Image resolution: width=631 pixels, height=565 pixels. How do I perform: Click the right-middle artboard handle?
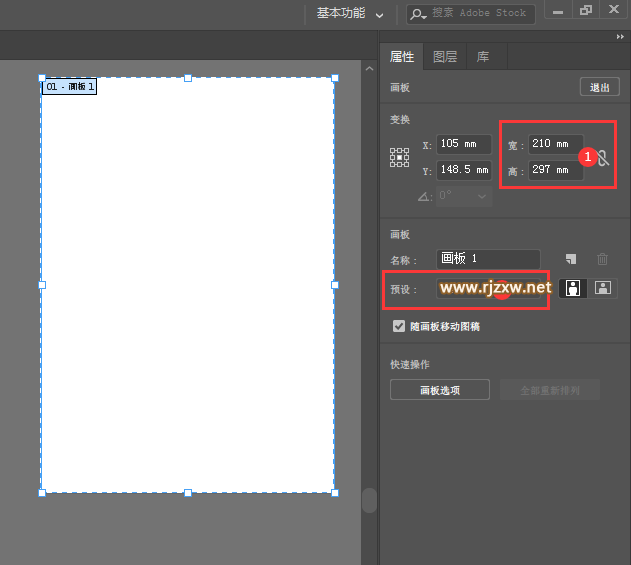pyautogui.click(x=335, y=285)
